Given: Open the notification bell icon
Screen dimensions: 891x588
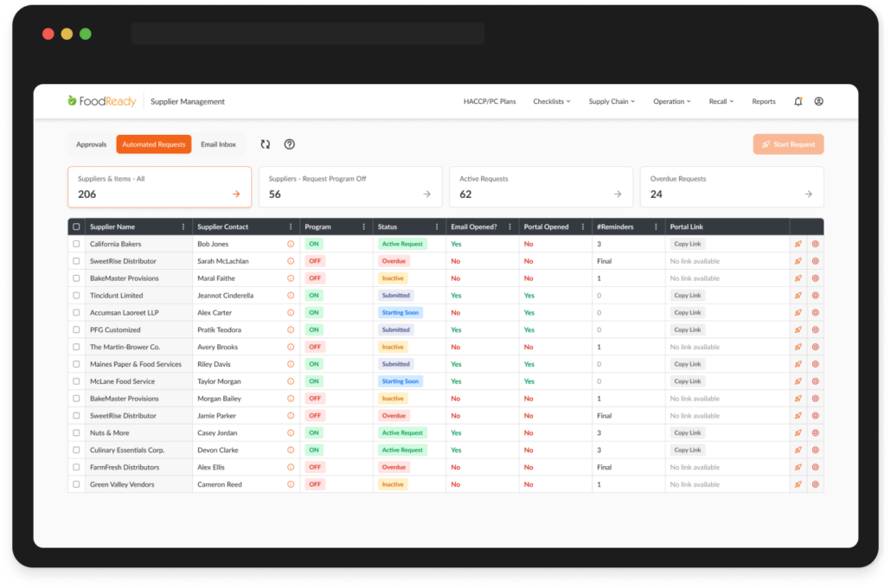Looking at the screenshot, I should pos(797,101).
